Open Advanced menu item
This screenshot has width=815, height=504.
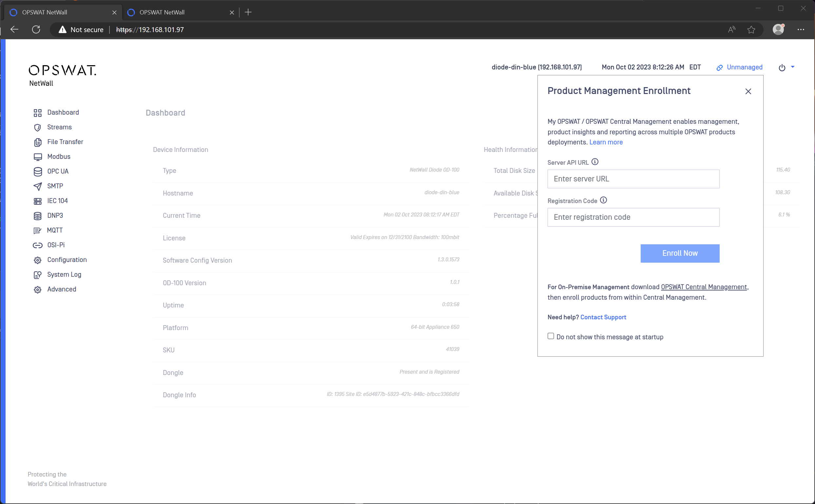(x=62, y=289)
